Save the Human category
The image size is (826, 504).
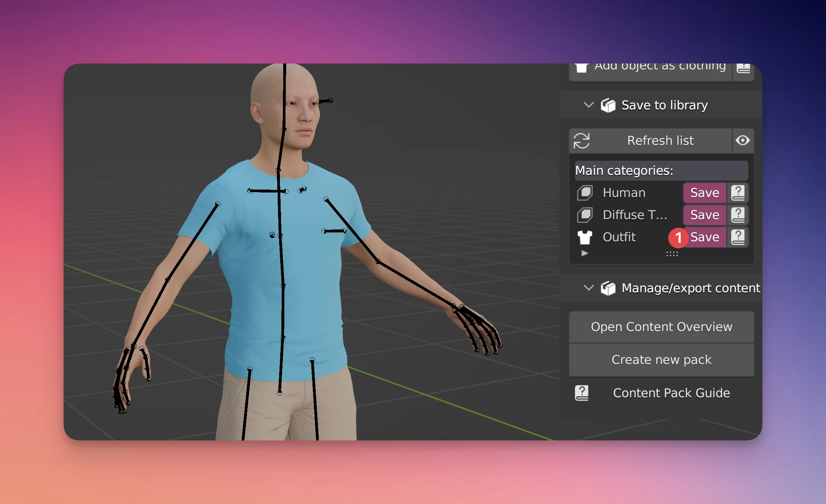[705, 193]
